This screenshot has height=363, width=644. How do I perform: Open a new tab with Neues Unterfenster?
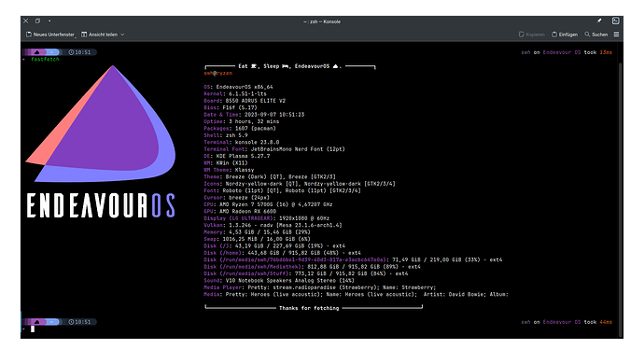tap(50, 35)
